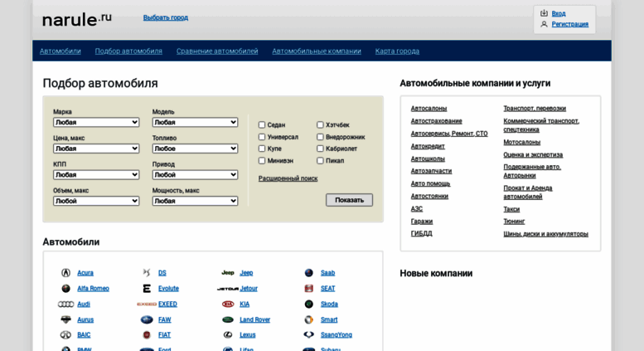
Task: Expand the Объем, макс dropdown
Action: tap(96, 201)
